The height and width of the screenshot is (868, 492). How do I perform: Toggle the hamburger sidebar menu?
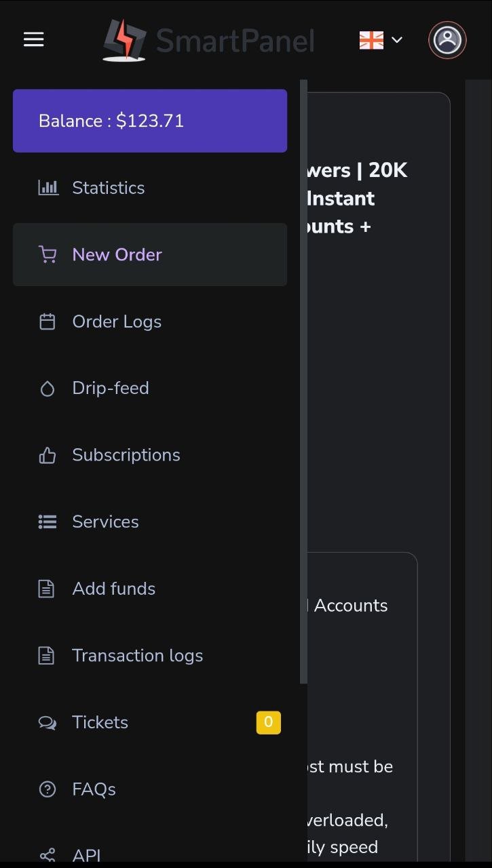pos(33,39)
